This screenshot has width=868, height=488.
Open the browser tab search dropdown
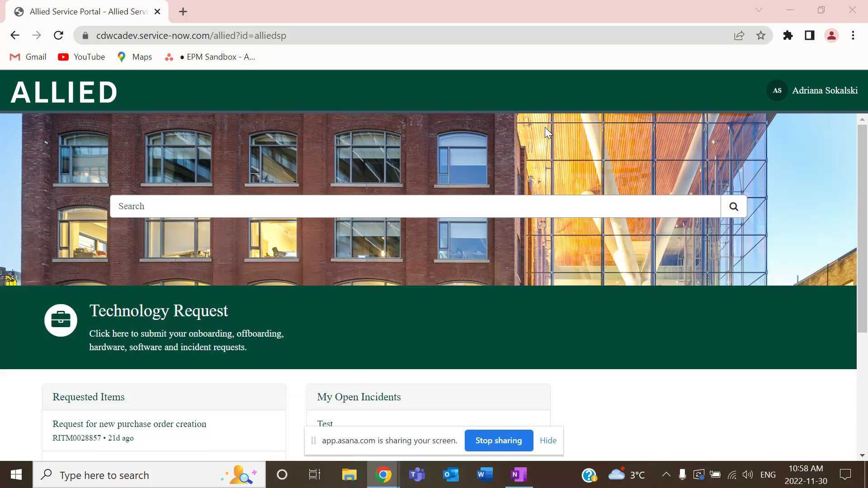[x=759, y=9]
